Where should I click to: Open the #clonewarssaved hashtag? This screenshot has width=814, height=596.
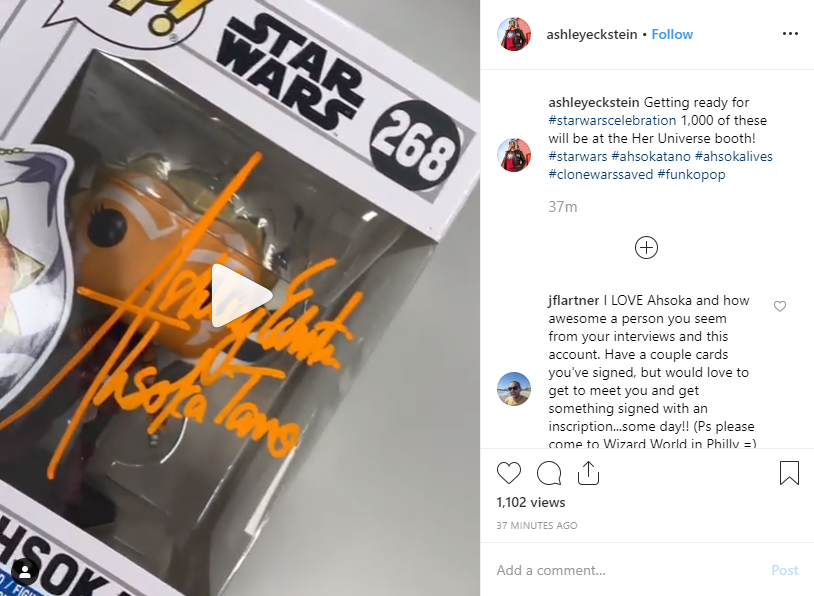(x=601, y=174)
